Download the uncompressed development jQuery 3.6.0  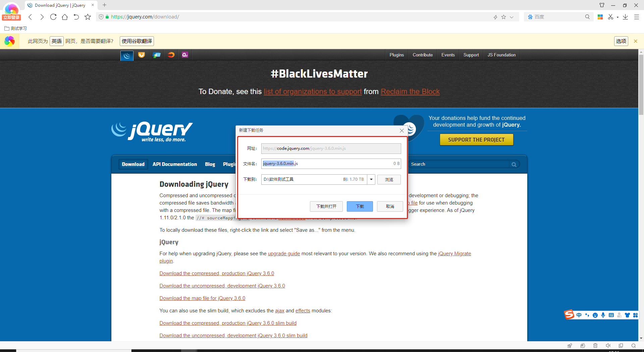[x=222, y=286]
